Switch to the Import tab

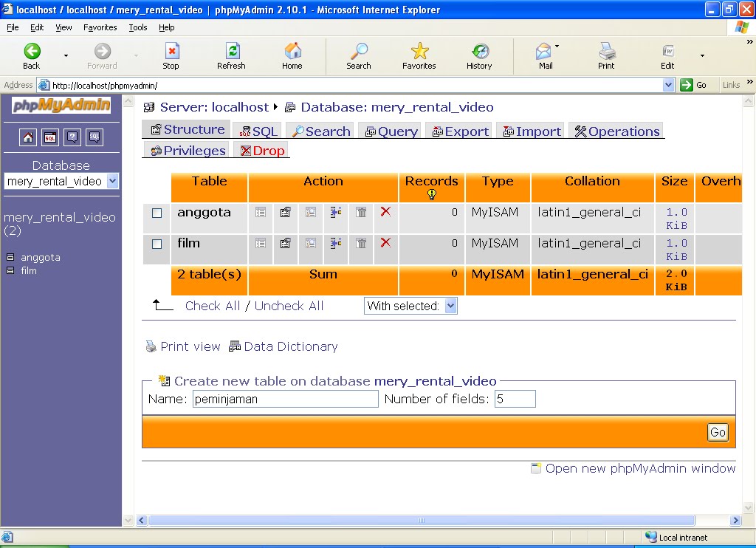click(532, 131)
